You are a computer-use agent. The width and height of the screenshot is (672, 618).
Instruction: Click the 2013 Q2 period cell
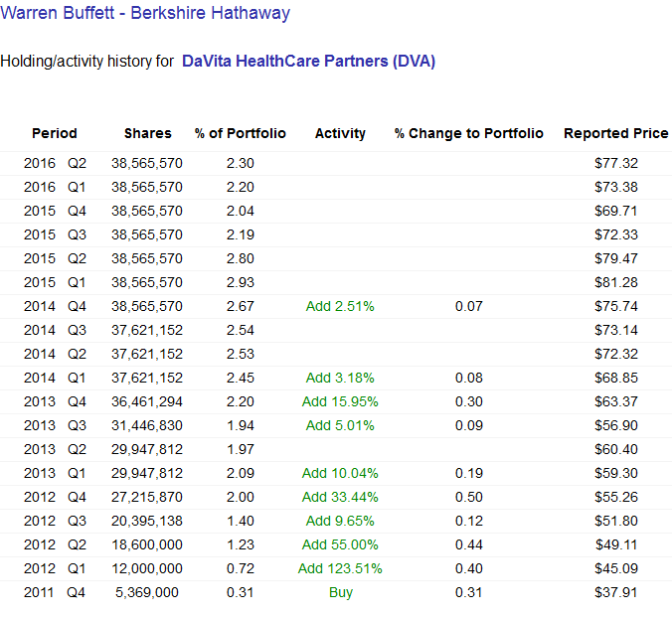(x=55, y=450)
